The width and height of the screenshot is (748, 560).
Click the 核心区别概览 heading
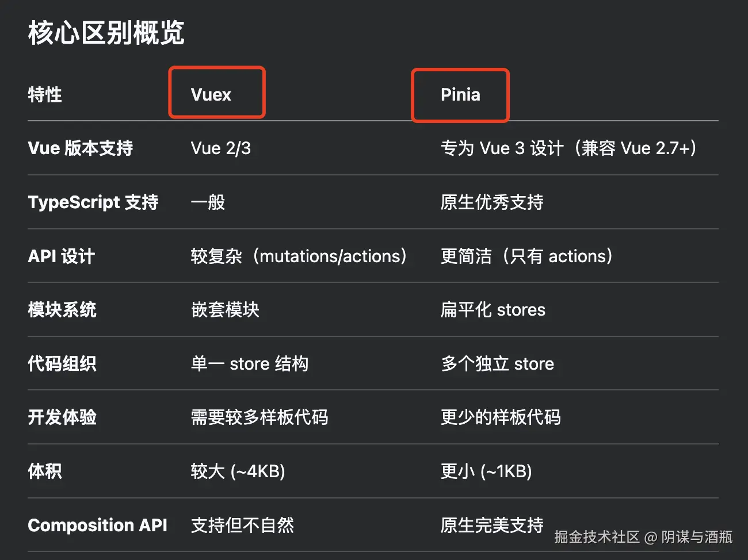click(106, 33)
